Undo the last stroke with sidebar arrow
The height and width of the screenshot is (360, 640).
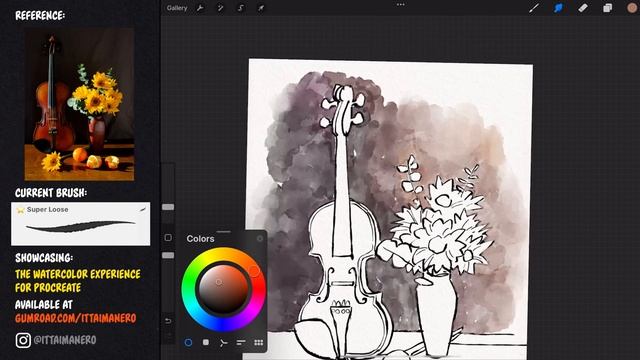point(168,321)
